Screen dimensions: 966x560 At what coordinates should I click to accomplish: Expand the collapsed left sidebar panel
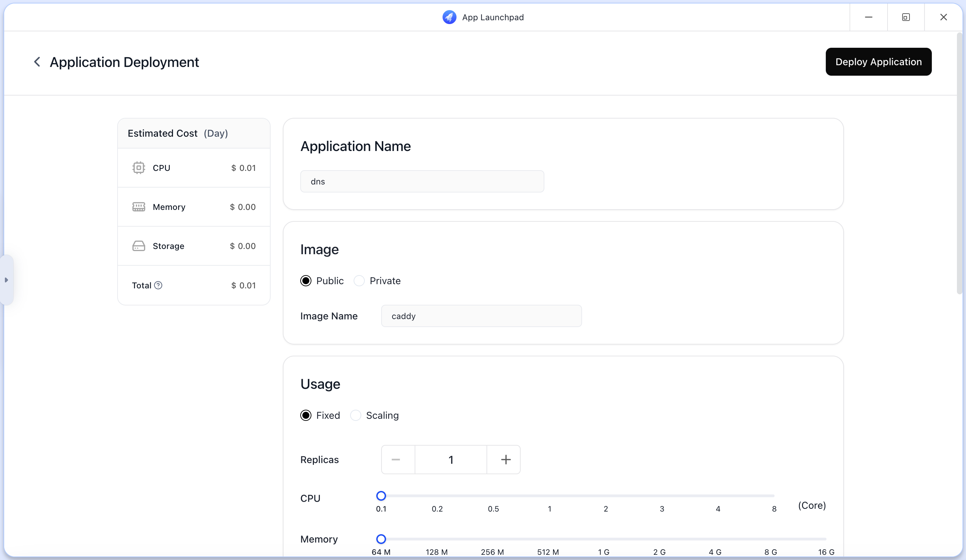[7, 280]
